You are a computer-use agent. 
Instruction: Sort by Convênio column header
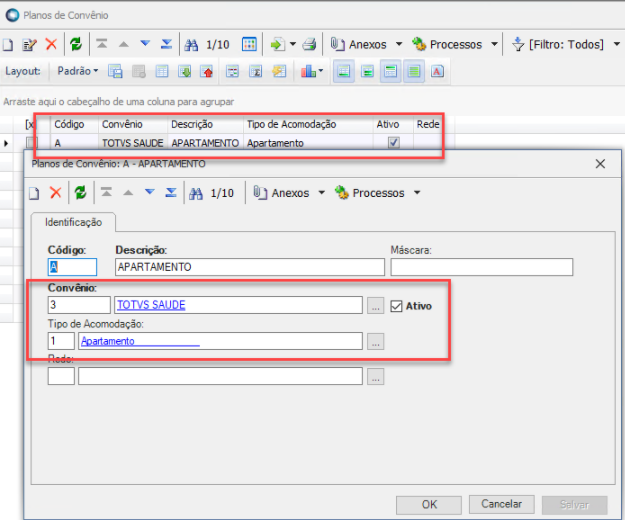point(133,124)
